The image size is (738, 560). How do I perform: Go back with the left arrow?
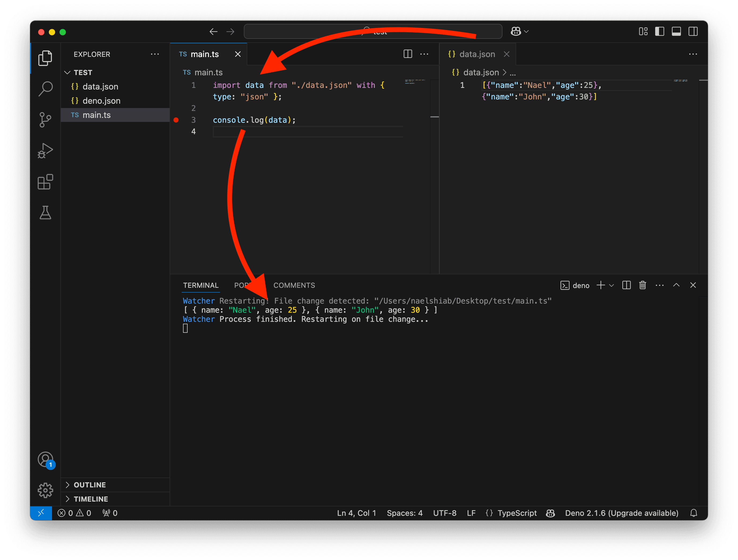214,32
